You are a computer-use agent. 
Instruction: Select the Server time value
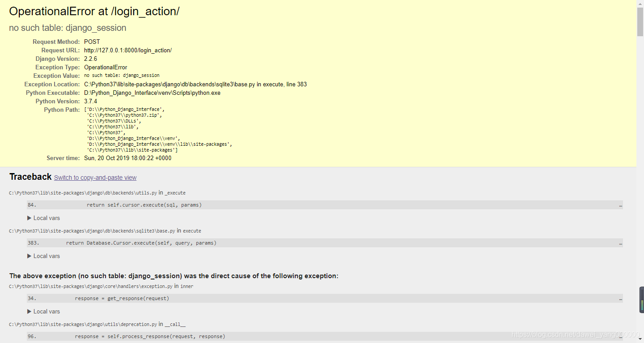[127, 158]
